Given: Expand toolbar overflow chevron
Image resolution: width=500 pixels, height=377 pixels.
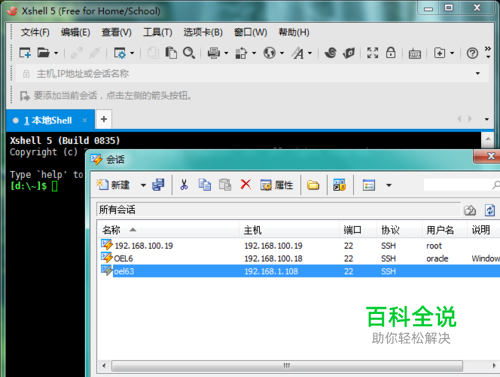Looking at the screenshot, I should (x=488, y=52).
